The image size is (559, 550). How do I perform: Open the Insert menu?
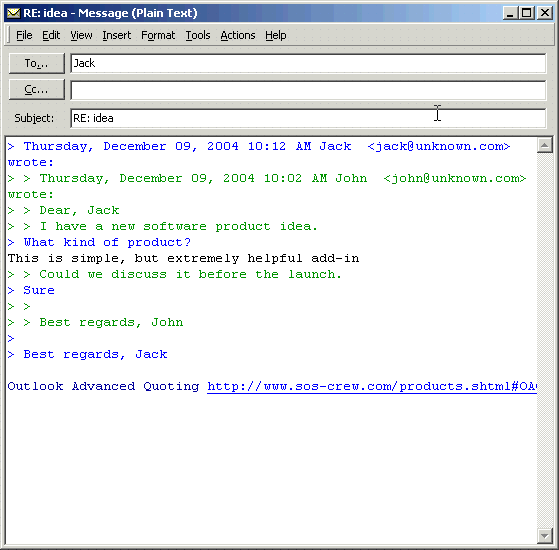117,35
